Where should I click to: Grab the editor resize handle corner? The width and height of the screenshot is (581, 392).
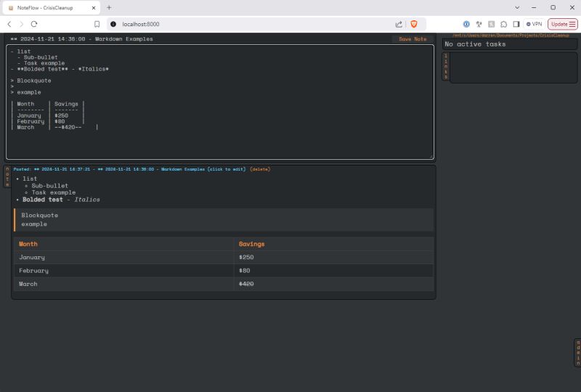pyautogui.click(x=431, y=157)
